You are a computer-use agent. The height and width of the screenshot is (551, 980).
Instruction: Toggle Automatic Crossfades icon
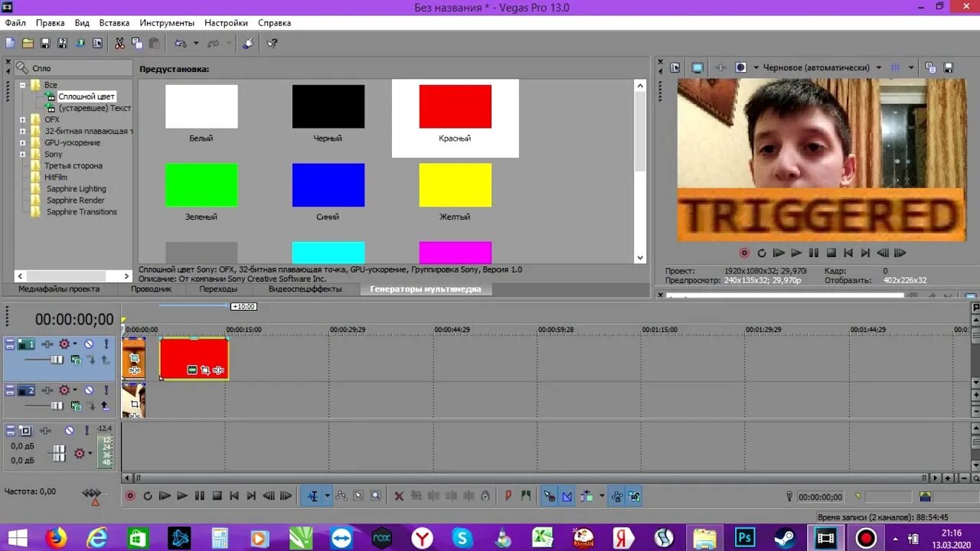(567, 496)
